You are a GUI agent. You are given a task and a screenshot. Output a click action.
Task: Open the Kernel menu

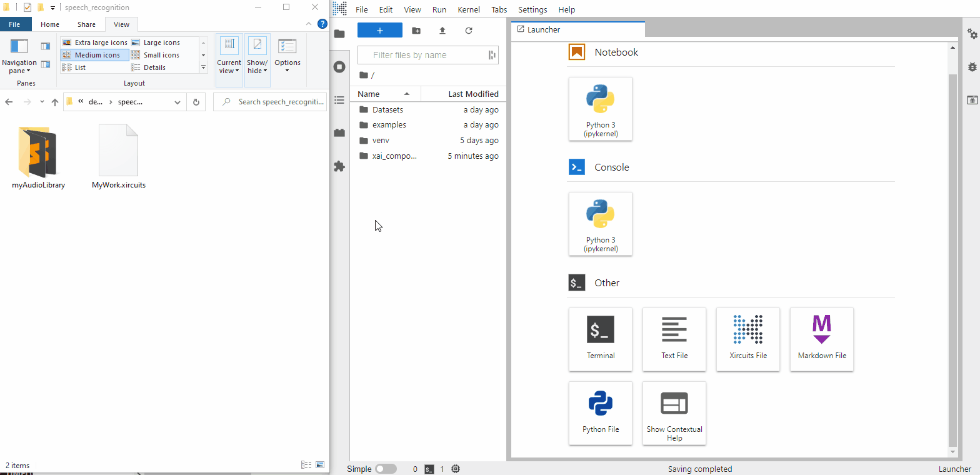pos(469,10)
